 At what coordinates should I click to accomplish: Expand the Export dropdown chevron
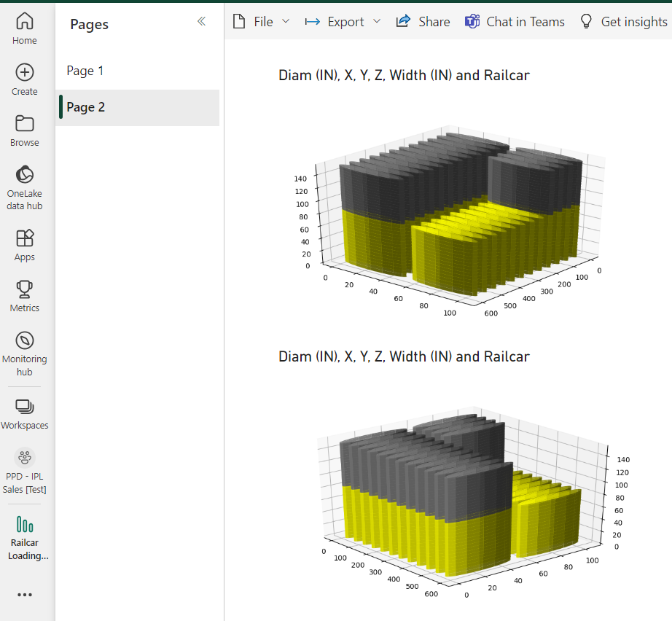[x=377, y=21]
